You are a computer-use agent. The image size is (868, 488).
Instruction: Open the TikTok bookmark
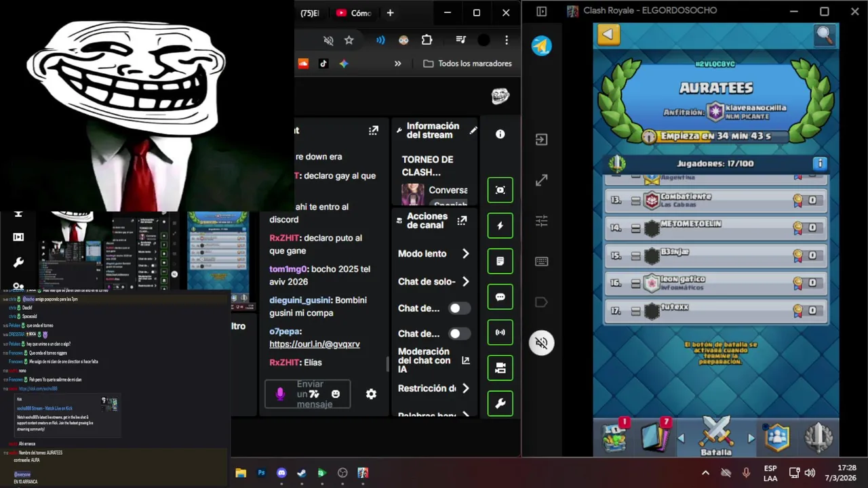pos(323,63)
